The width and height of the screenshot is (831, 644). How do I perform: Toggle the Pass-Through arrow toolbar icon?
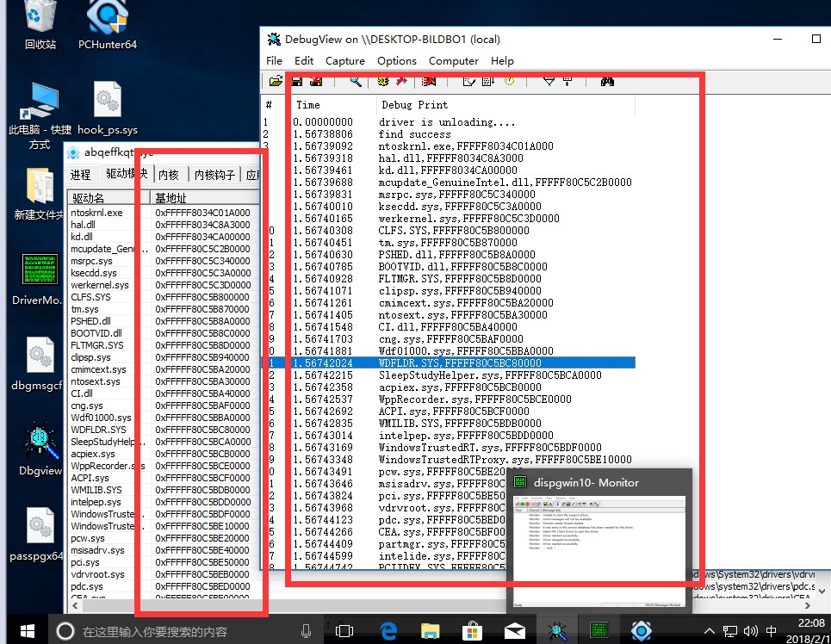(401, 81)
